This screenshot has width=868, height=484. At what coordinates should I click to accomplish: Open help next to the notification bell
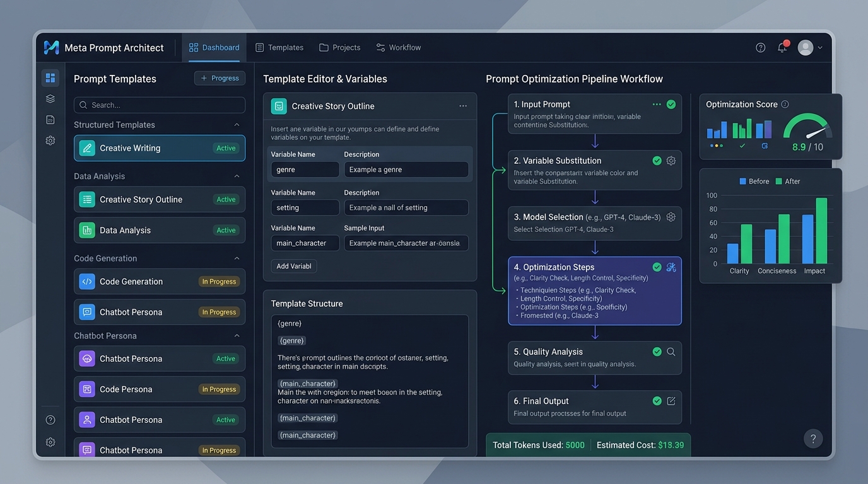(761, 48)
